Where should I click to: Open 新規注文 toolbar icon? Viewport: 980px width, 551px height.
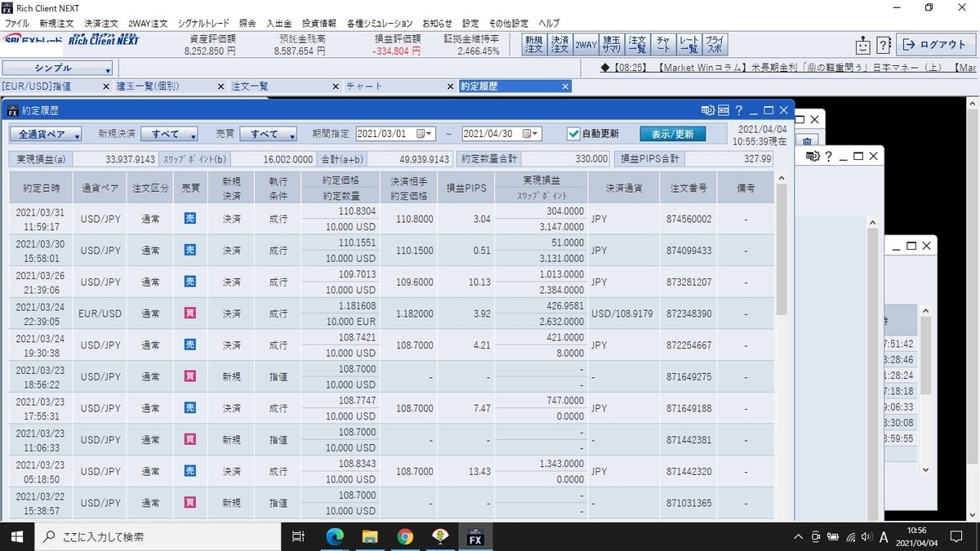pyautogui.click(x=533, y=44)
